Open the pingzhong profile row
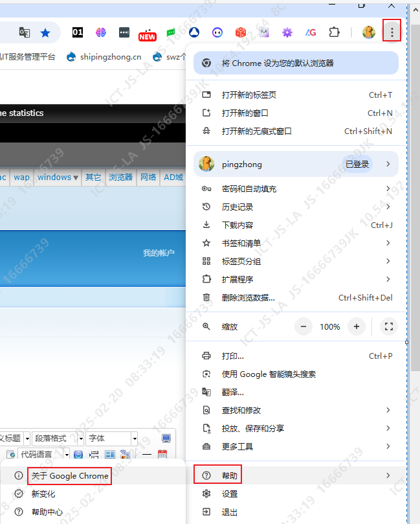 [x=296, y=164]
